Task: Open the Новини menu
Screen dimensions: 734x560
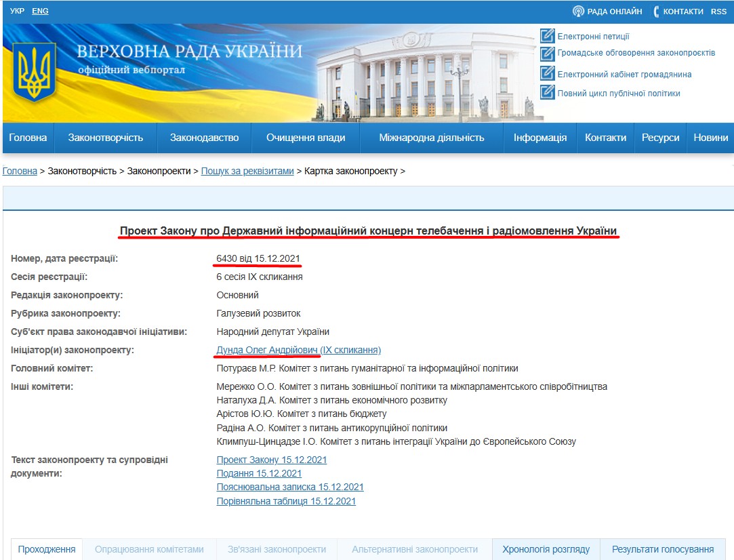Action: coord(710,138)
